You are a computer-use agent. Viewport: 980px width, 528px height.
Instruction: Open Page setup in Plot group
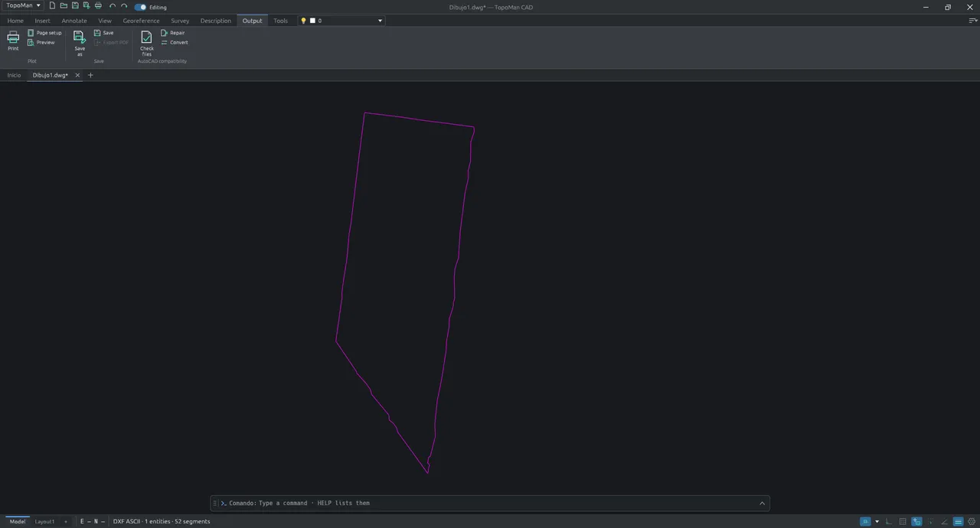[44, 33]
